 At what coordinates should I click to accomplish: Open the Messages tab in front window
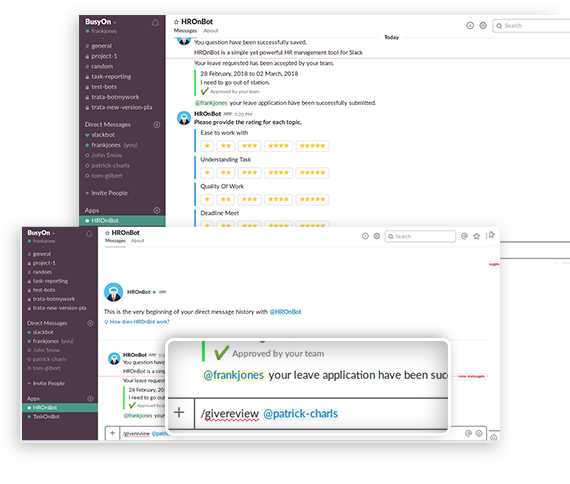(x=115, y=241)
